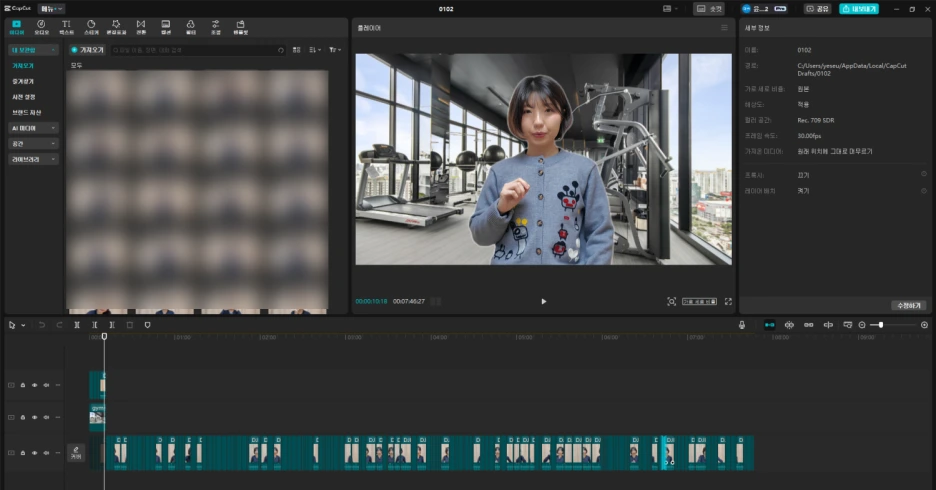Click the timeline zoom-out minus icon
936x490 pixels.
[x=862, y=325]
